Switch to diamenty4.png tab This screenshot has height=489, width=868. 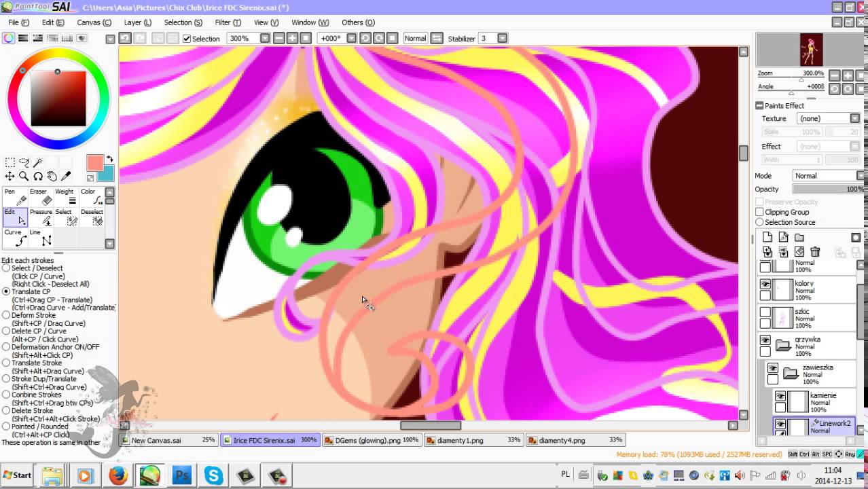pos(575,440)
